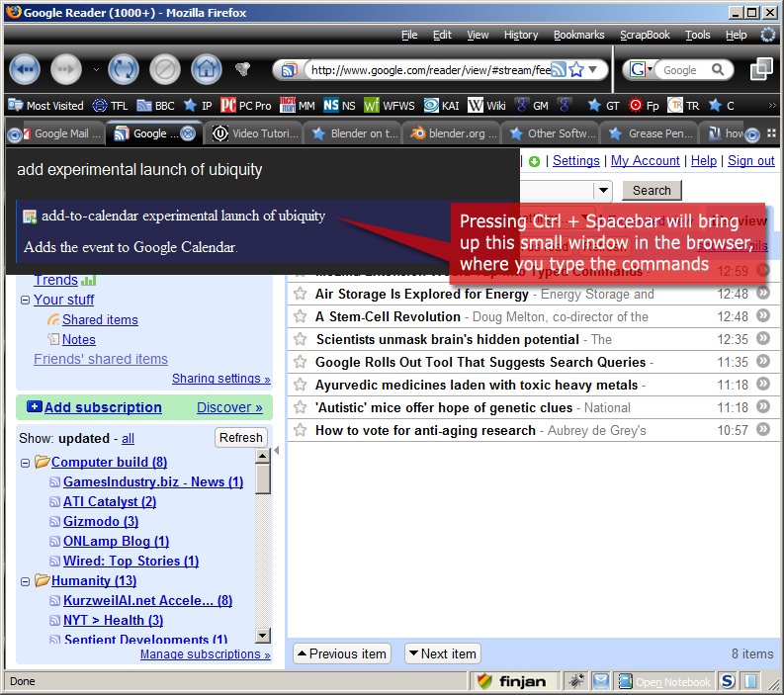Click in the URL address field
Viewport: 784px width, 695px height.
coord(430,70)
